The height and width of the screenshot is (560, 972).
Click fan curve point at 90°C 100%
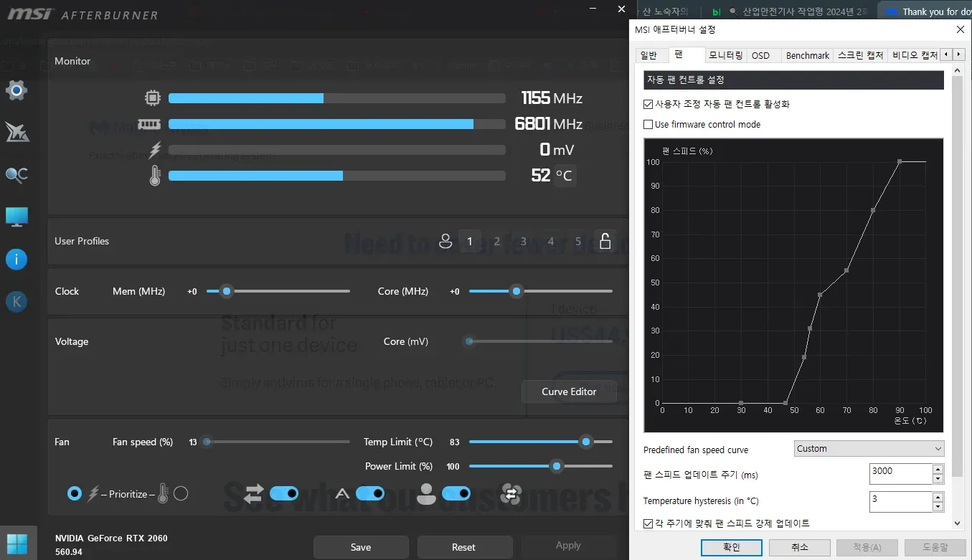pyautogui.click(x=900, y=161)
